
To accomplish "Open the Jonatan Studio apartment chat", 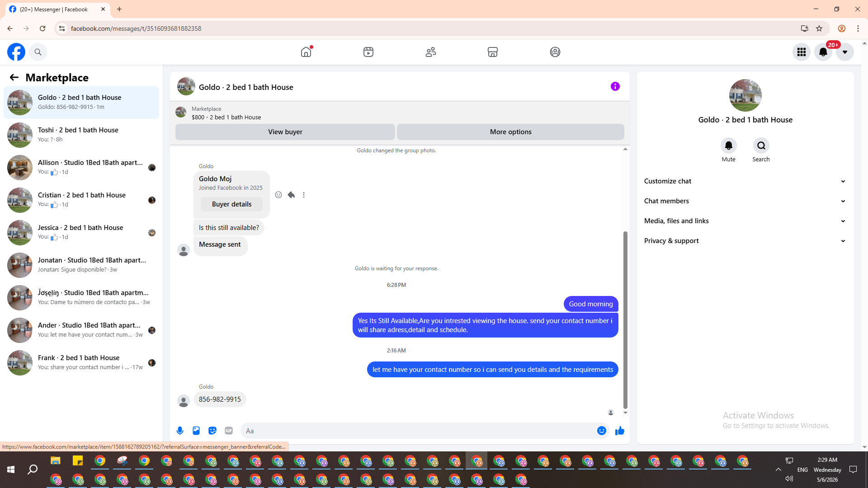I will (x=81, y=265).
